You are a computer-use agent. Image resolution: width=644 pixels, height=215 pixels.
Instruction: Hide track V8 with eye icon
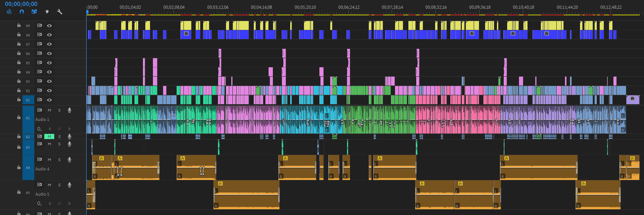click(50, 35)
